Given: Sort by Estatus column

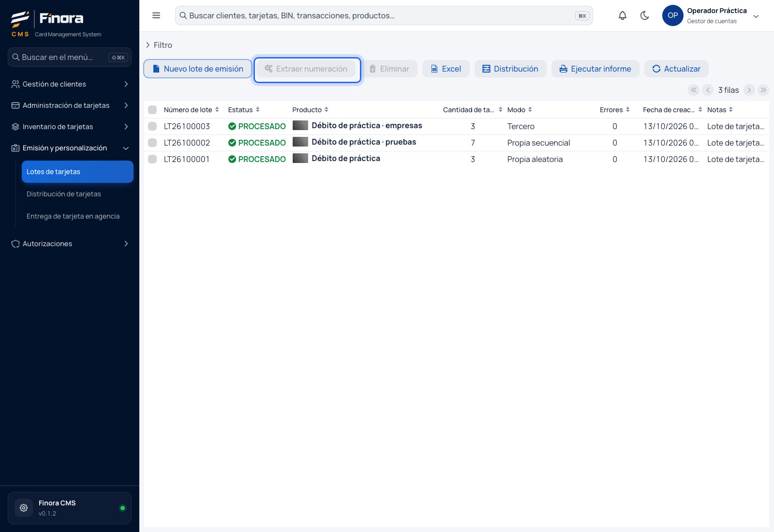Looking at the screenshot, I should 244,110.
